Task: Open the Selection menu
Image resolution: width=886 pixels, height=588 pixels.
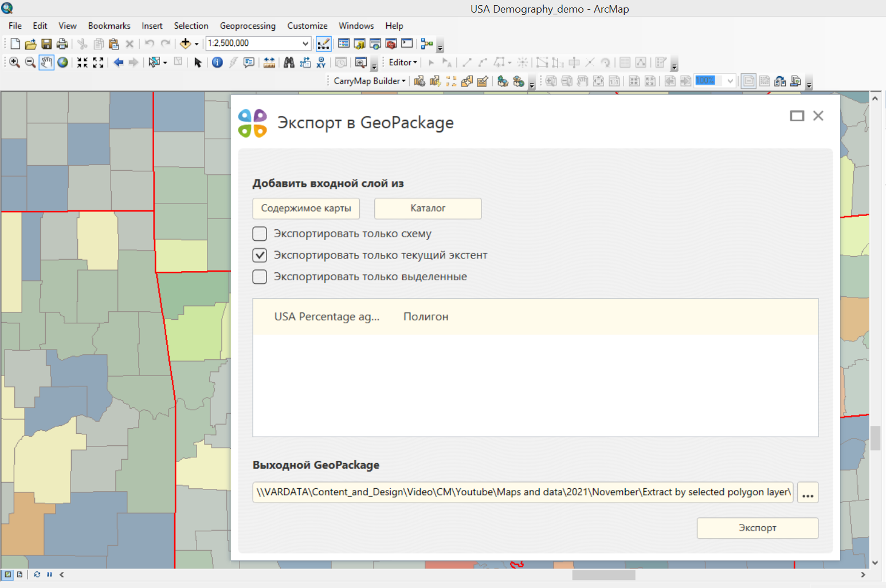Action: [191, 26]
